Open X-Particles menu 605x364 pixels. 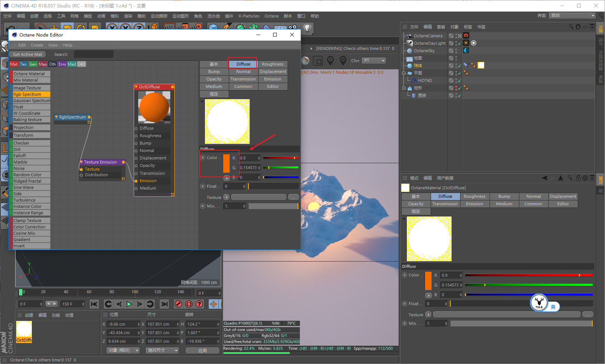249,16
